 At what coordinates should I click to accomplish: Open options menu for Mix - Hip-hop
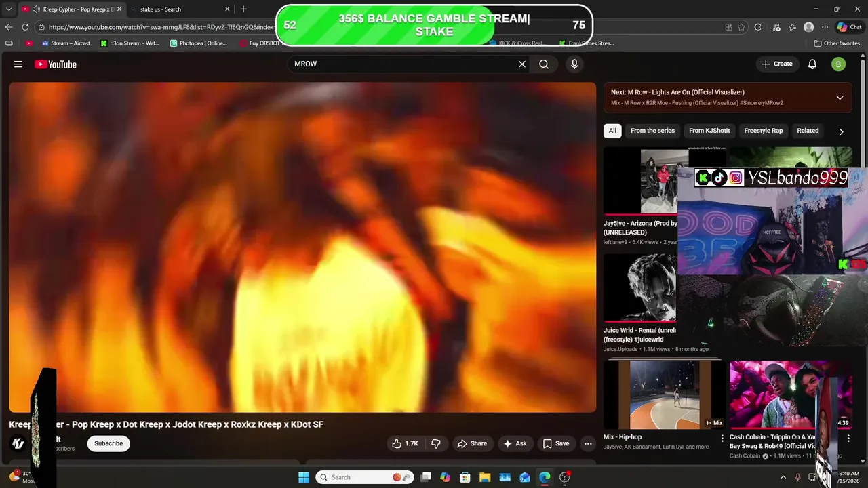point(722,439)
